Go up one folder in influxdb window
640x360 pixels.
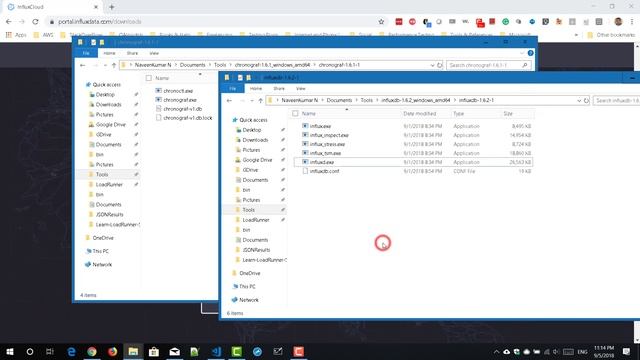pyautogui.click(x=260, y=100)
